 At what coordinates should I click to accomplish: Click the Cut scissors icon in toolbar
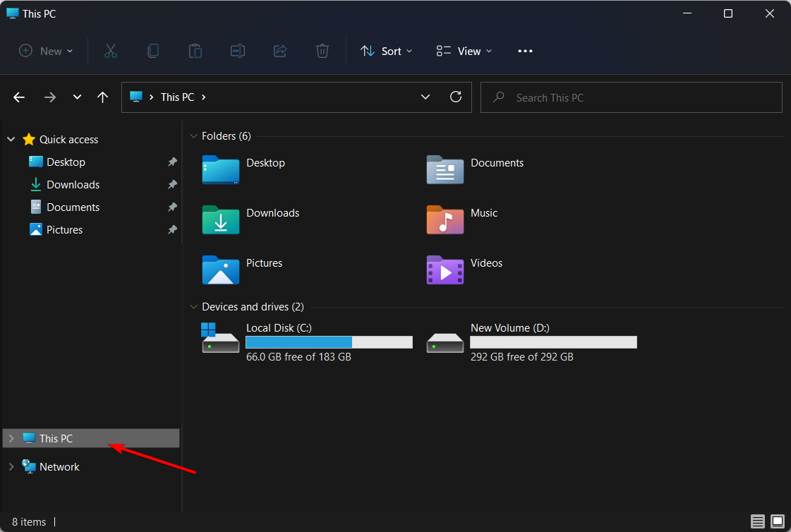click(x=111, y=51)
